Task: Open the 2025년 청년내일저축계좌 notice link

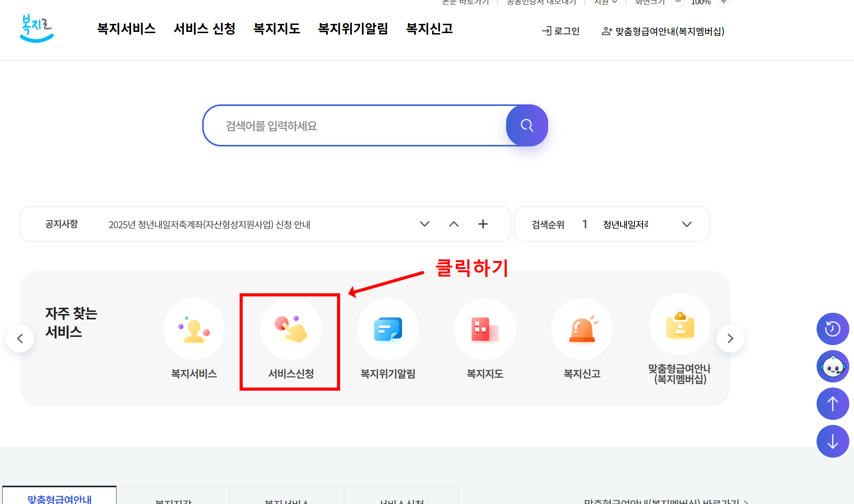Action: (x=209, y=225)
